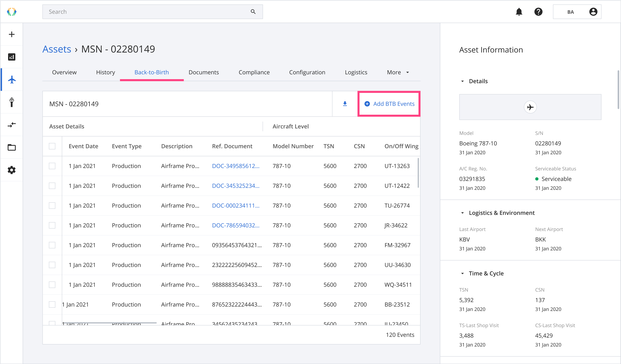Open notifications bell
The image size is (621, 364).
[519, 12]
